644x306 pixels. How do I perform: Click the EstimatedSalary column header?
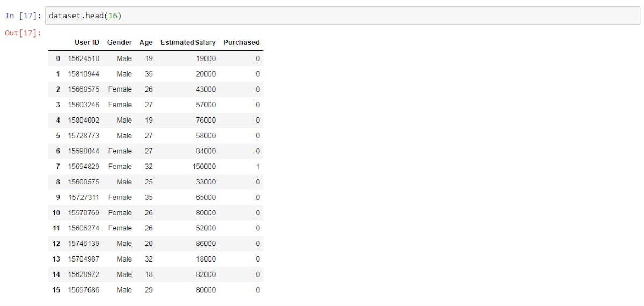(x=188, y=42)
